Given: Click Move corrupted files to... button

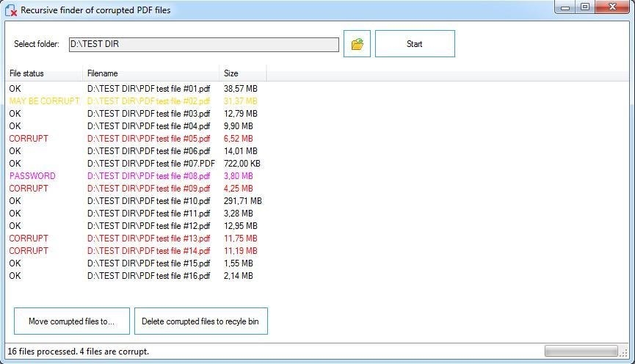Looking at the screenshot, I should click(x=72, y=321).
